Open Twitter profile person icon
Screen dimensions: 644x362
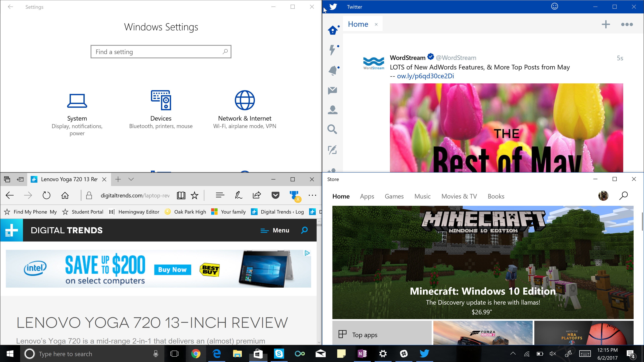pyautogui.click(x=333, y=110)
